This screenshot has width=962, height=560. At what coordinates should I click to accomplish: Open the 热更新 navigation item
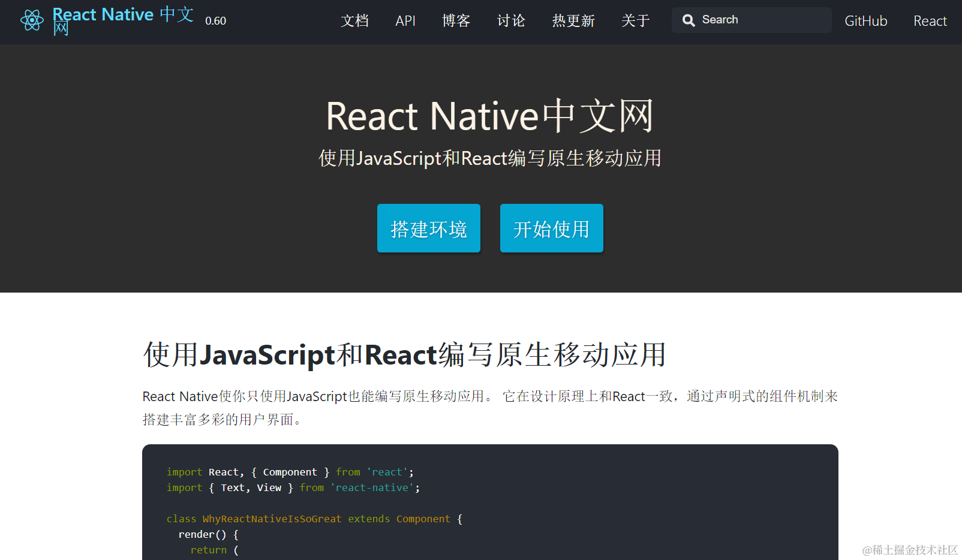(x=573, y=21)
